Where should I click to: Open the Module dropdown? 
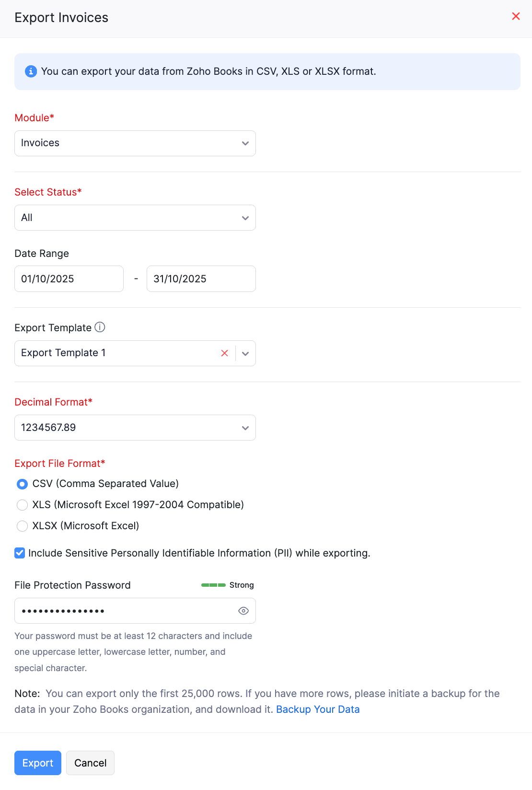(135, 143)
